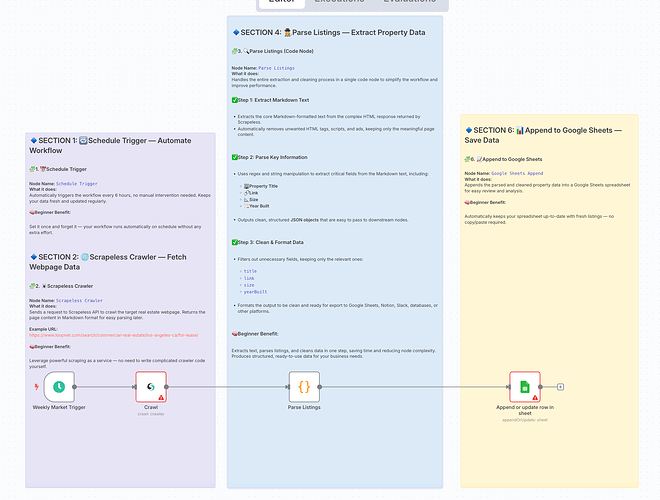This screenshot has width=660, height=500.
Task: Open the Crawl Scrapeless node
Action: 151,387
